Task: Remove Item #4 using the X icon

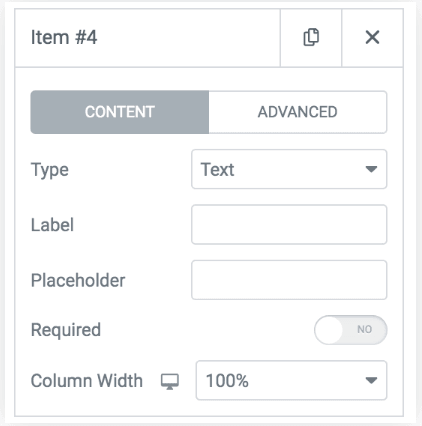Action: [x=372, y=37]
